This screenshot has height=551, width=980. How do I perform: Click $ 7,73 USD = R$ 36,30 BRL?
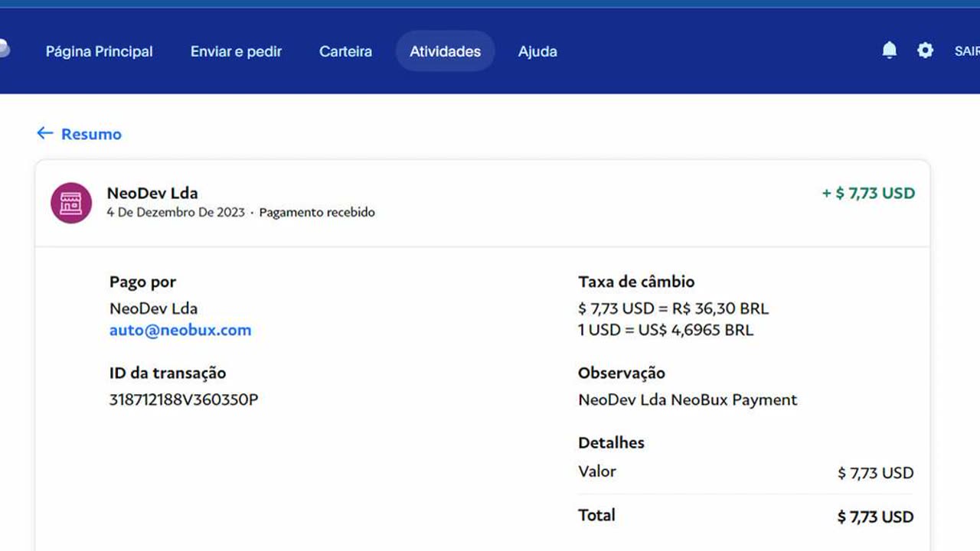[674, 308]
